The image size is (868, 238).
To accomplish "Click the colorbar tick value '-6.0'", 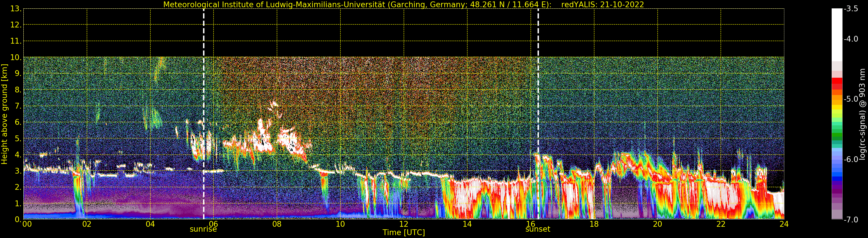I will [x=851, y=159].
